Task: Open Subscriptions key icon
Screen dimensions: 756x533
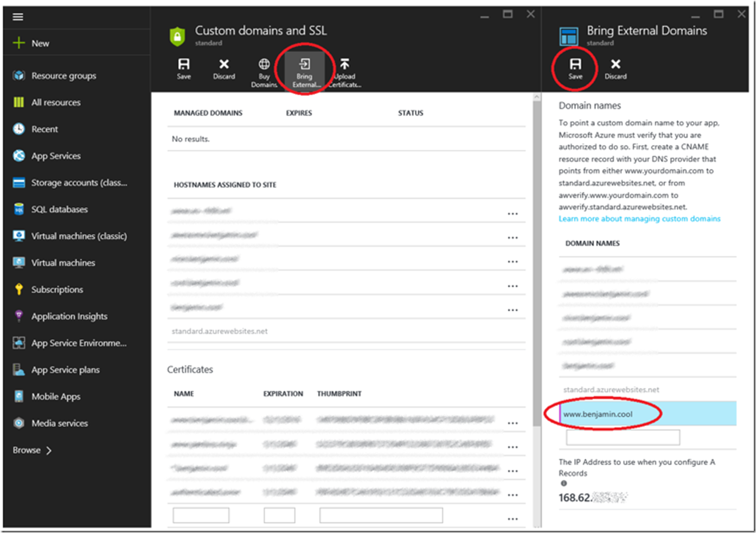Action: coord(19,289)
